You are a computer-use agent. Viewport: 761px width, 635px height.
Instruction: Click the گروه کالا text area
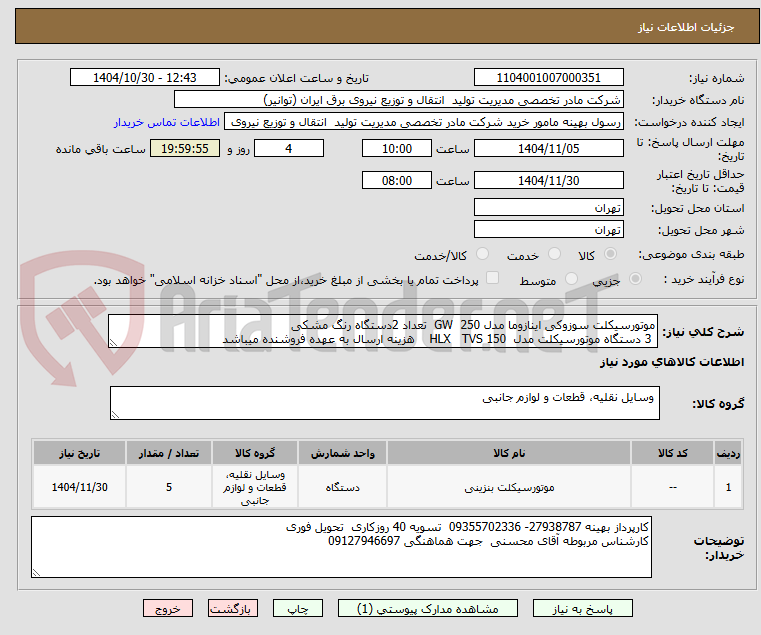pyautogui.click(x=384, y=403)
